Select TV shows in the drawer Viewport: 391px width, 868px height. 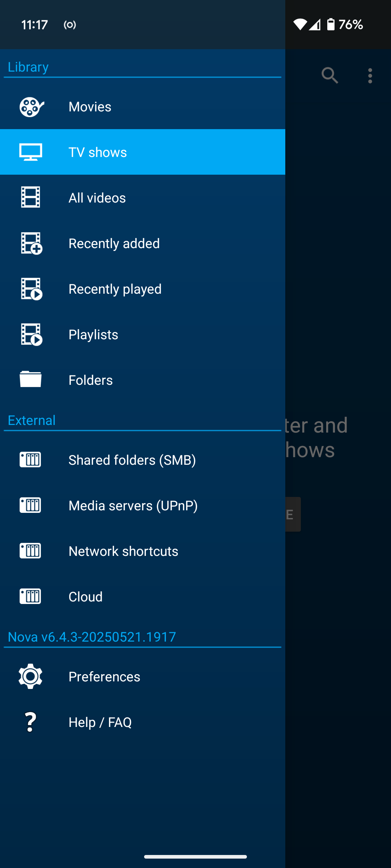(x=143, y=152)
